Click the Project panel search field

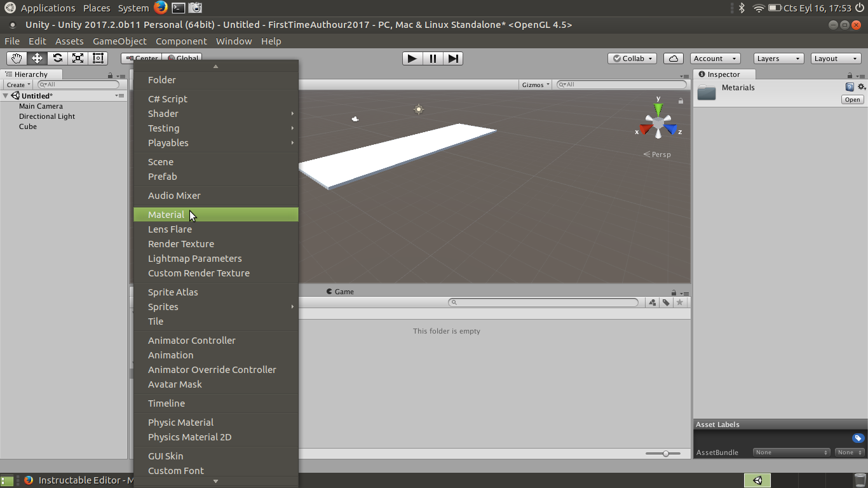543,302
